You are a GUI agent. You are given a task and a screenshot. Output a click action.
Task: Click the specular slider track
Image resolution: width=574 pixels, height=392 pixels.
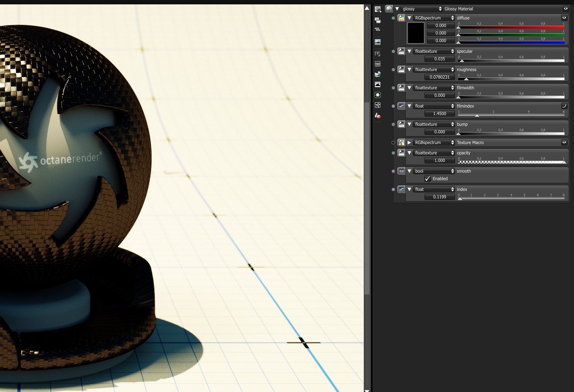pyautogui.click(x=511, y=61)
